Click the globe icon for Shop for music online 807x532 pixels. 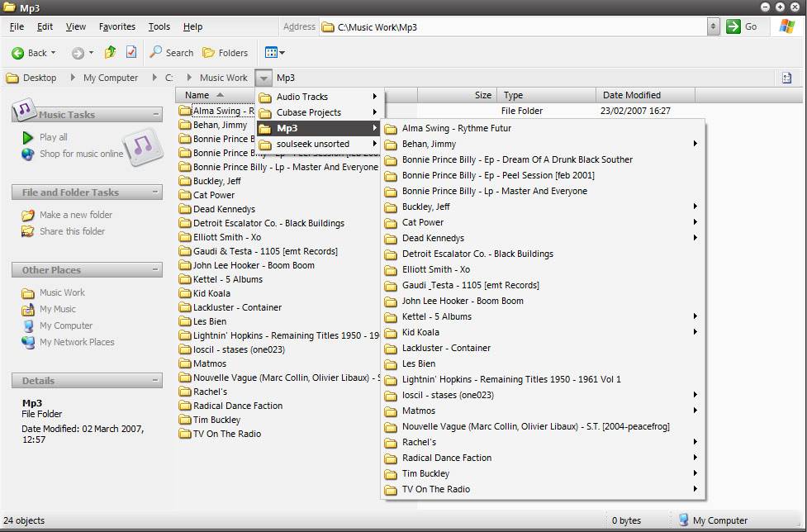[28, 154]
